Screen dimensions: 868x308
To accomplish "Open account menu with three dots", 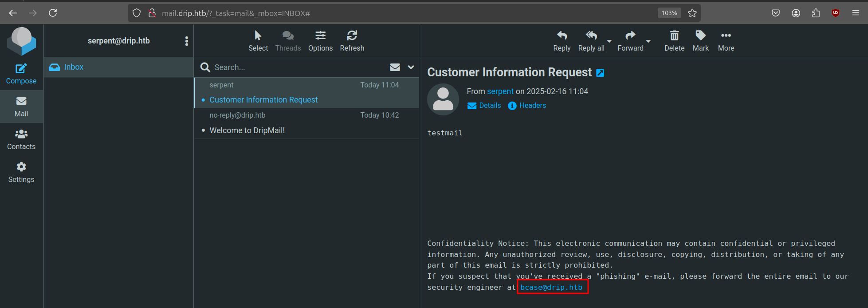I will [x=186, y=41].
